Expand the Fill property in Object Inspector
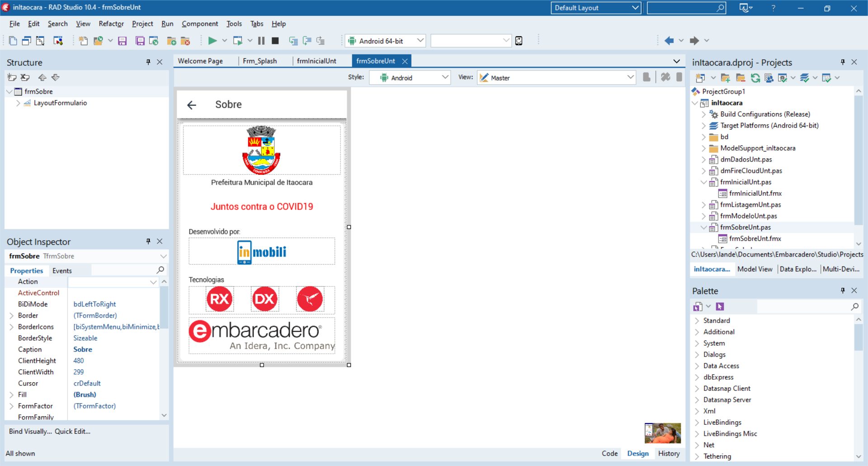The width and height of the screenshot is (868, 466). (x=11, y=395)
